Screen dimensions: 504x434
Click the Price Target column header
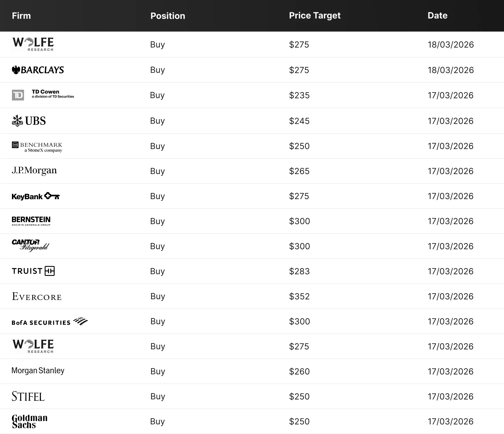pyautogui.click(x=315, y=15)
